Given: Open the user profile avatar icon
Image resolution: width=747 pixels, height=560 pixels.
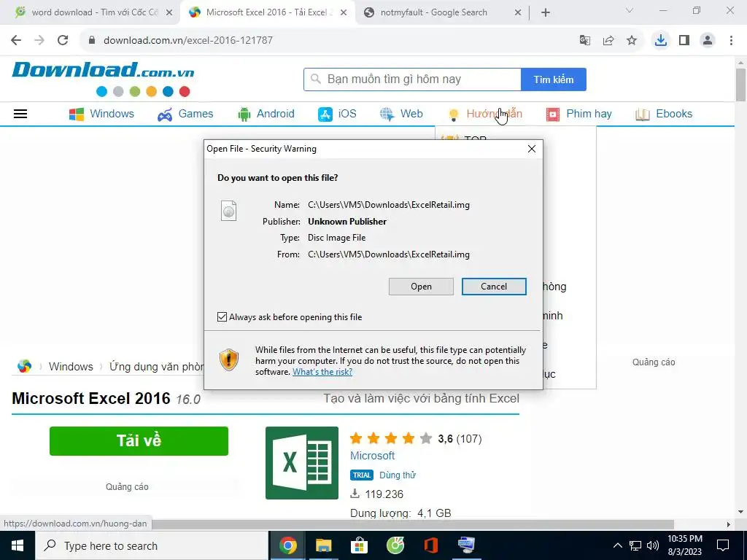Looking at the screenshot, I should tap(708, 41).
